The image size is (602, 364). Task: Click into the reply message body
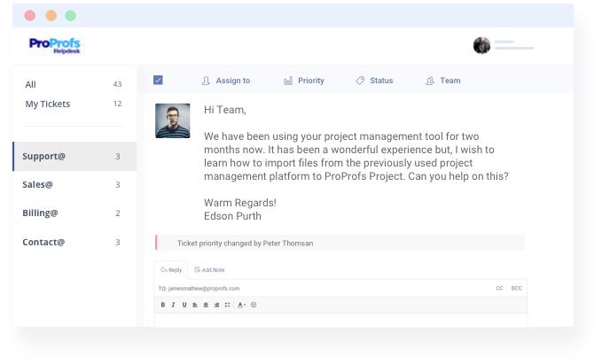tap(340, 321)
